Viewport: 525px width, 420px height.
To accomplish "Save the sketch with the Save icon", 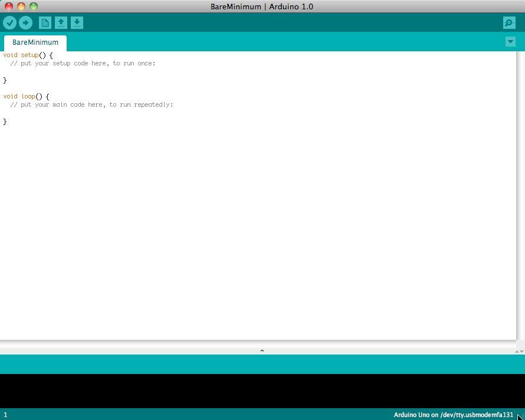I will [x=77, y=22].
